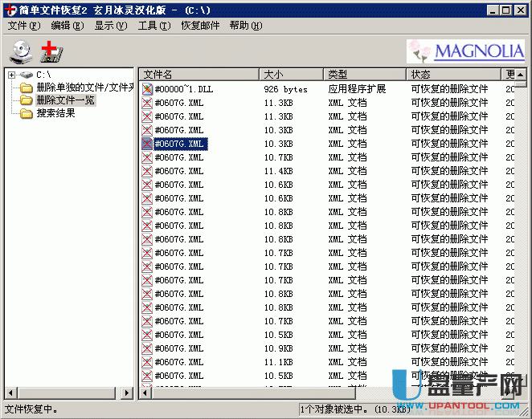Open the 恢复邮件 menu
The width and height of the screenshot is (532, 419).
tap(200, 26)
